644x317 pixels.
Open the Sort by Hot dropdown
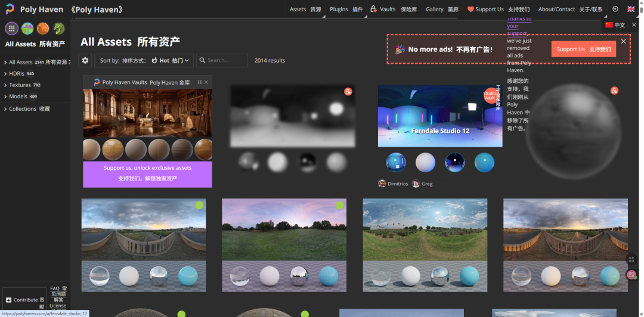click(x=143, y=60)
